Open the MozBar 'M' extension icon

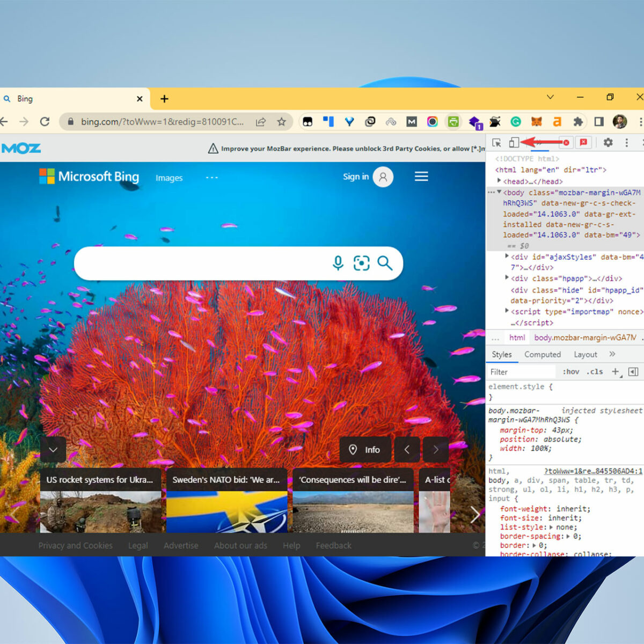click(412, 122)
